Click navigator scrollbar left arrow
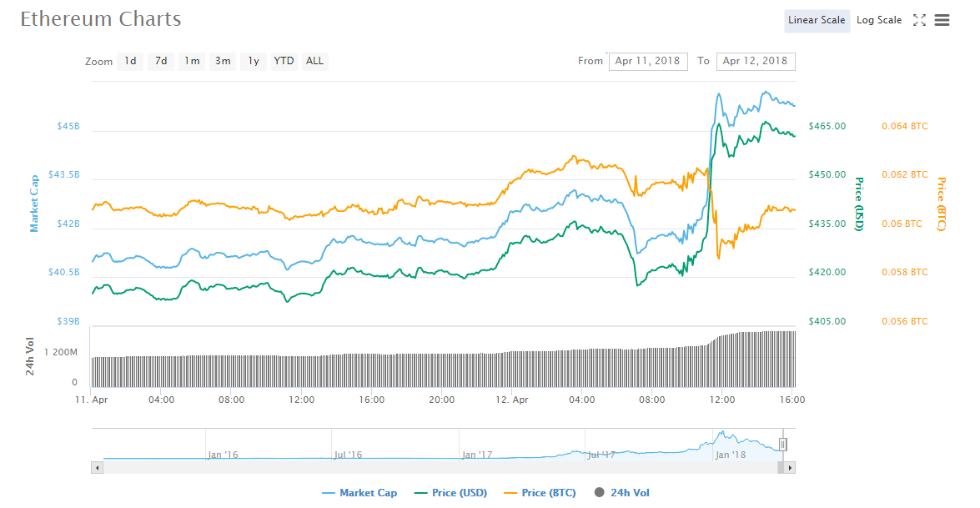This screenshot has height=508, width=980. [97, 467]
